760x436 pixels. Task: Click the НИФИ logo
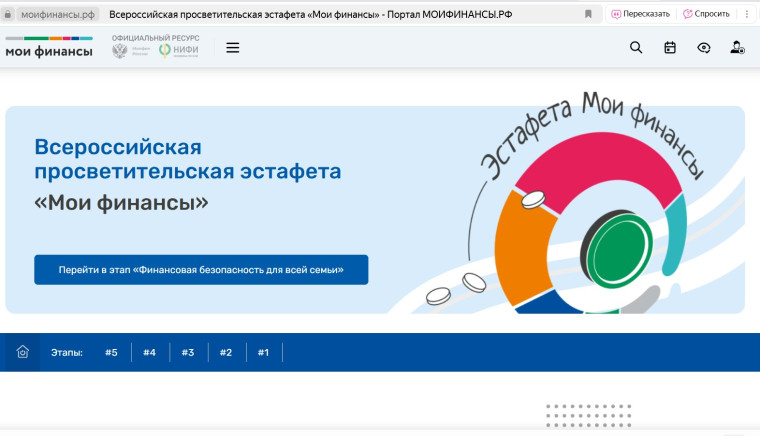click(x=179, y=50)
